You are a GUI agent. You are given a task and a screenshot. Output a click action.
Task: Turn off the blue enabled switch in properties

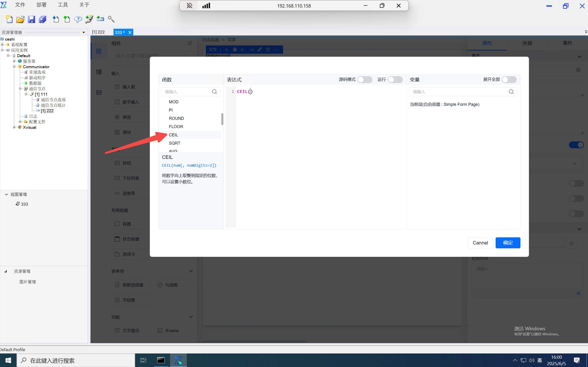coord(576,145)
